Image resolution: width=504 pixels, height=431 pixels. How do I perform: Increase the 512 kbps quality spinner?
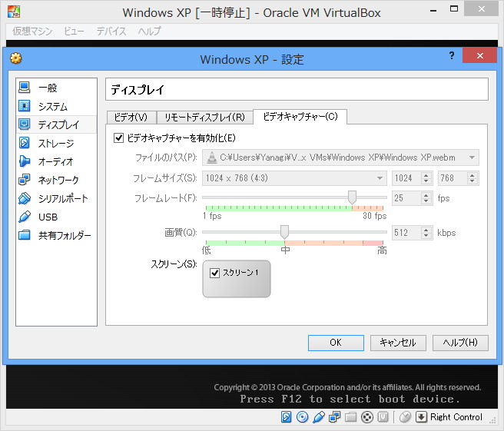[x=426, y=230]
